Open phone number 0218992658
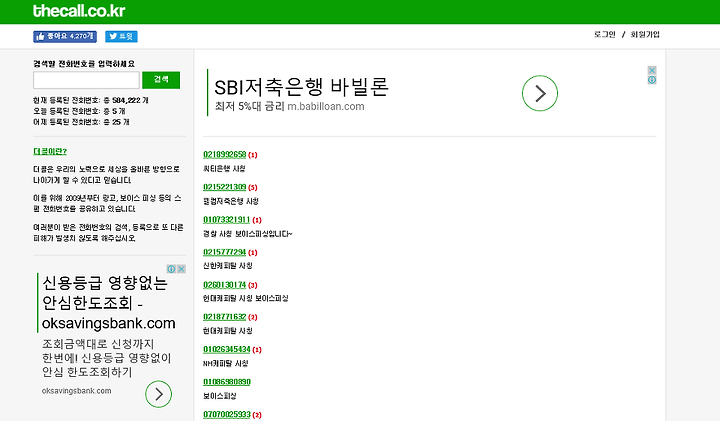Screen dimensions: 720x421 225,155
